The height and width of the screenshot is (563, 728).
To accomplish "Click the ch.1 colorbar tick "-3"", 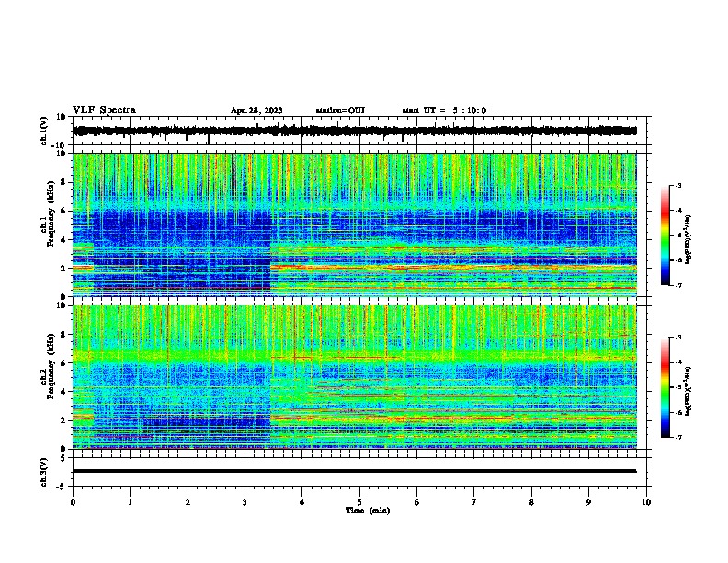I will [x=678, y=186].
